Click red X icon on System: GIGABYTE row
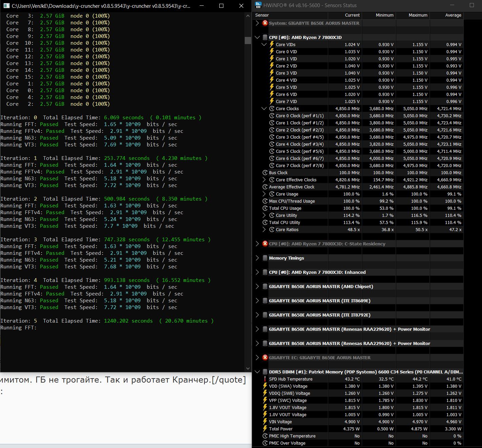 pos(265,23)
